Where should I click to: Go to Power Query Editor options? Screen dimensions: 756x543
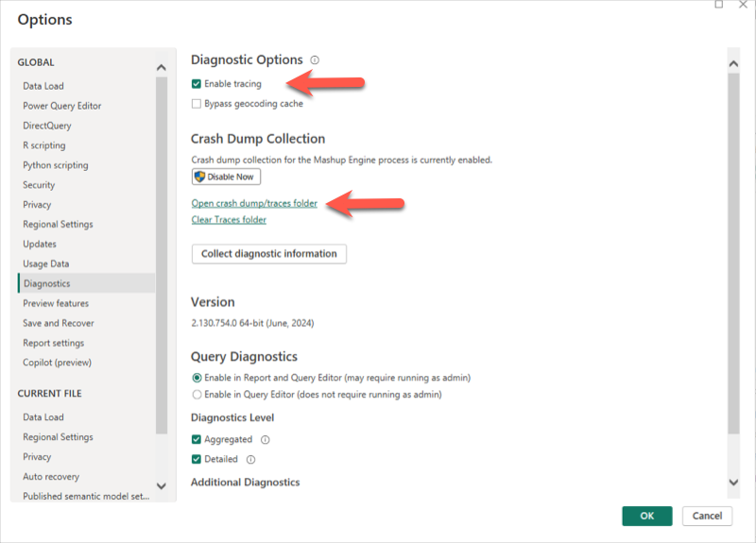click(62, 106)
